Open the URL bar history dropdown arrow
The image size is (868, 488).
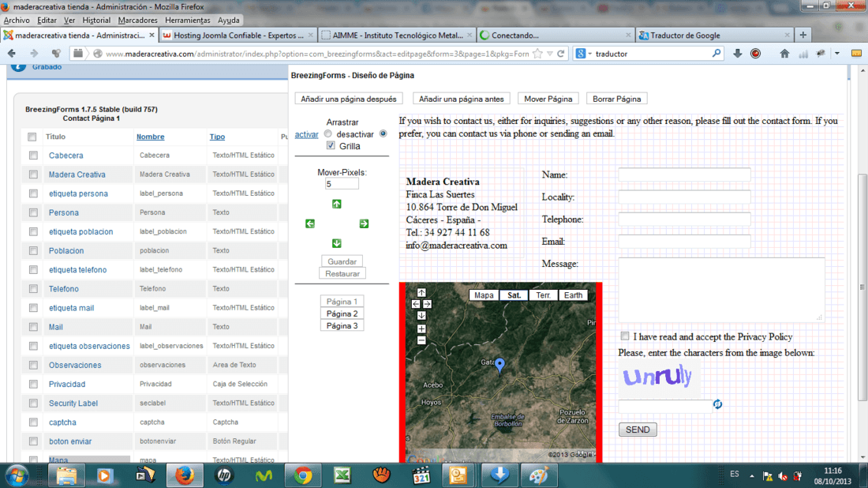pyautogui.click(x=550, y=54)
